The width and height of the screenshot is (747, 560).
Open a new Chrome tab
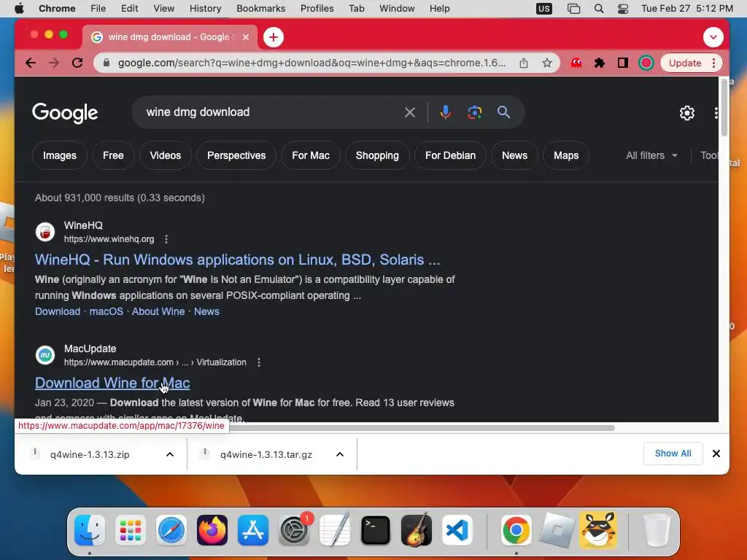tap(274, 37)
